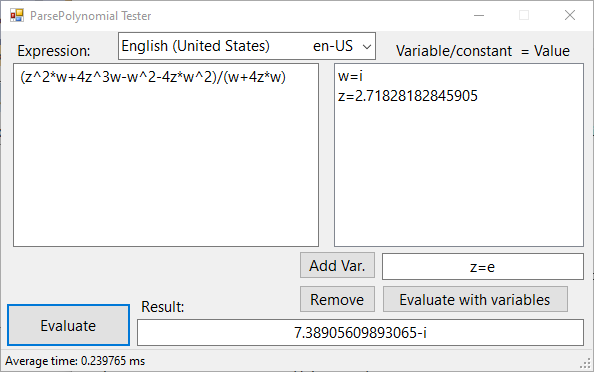
Task: Click the Average time status bar text
Action: tap(75, 361)
